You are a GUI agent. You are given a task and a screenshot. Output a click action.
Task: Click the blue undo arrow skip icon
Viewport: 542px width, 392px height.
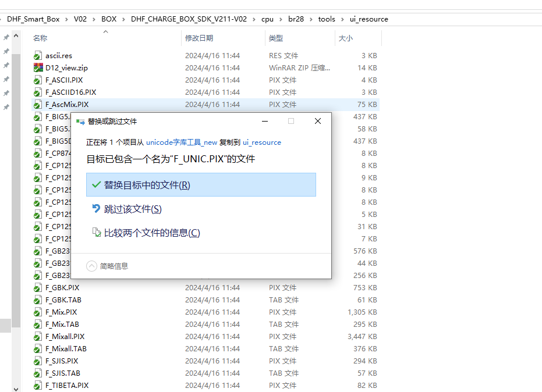tap(96, 208)
